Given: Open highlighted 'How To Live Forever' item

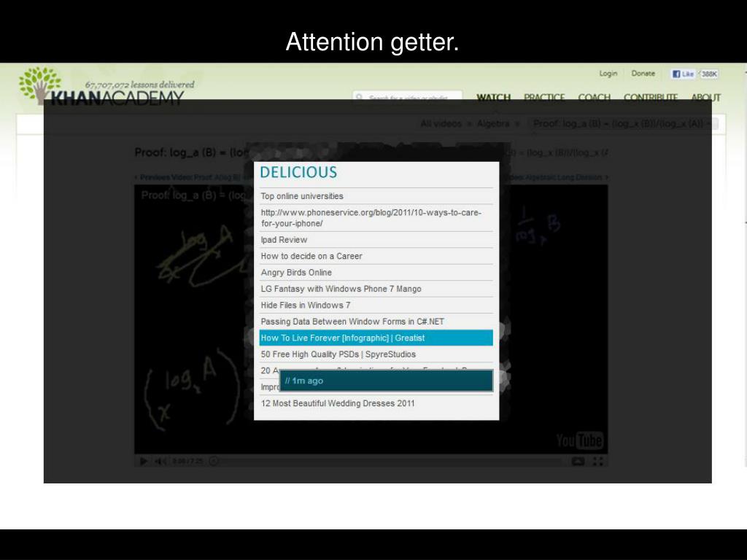Looking at the screenshot, I should coord(376,338).
